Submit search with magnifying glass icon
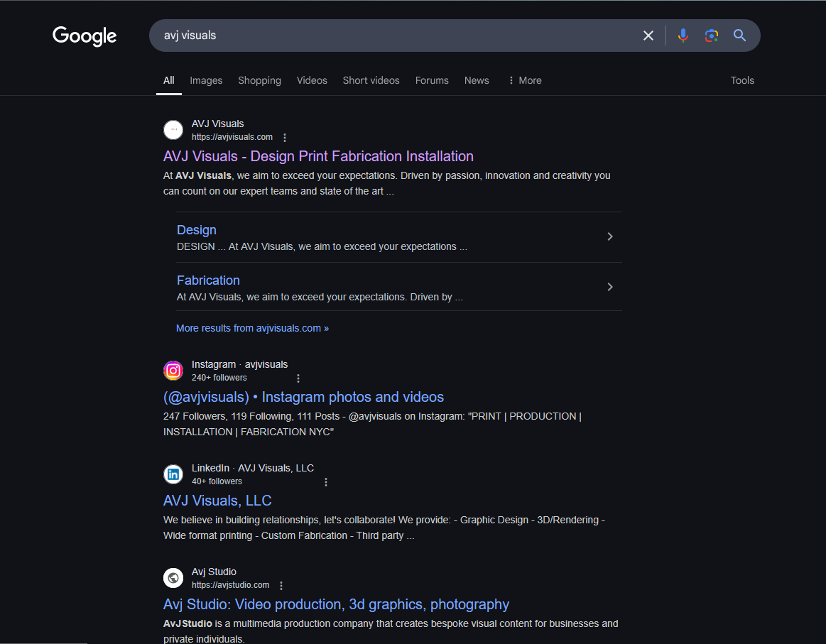This screenshot has width=826, height=644. point(739,36)
